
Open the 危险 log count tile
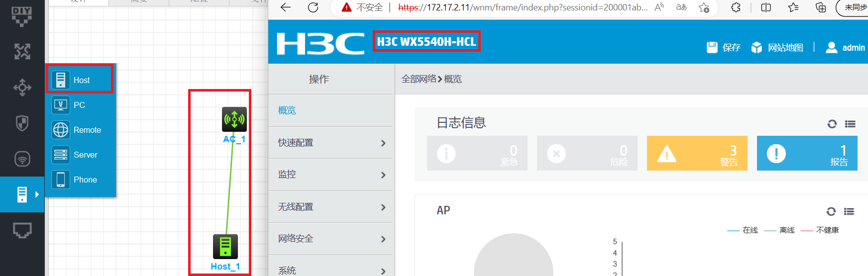[x=587, y=153]
